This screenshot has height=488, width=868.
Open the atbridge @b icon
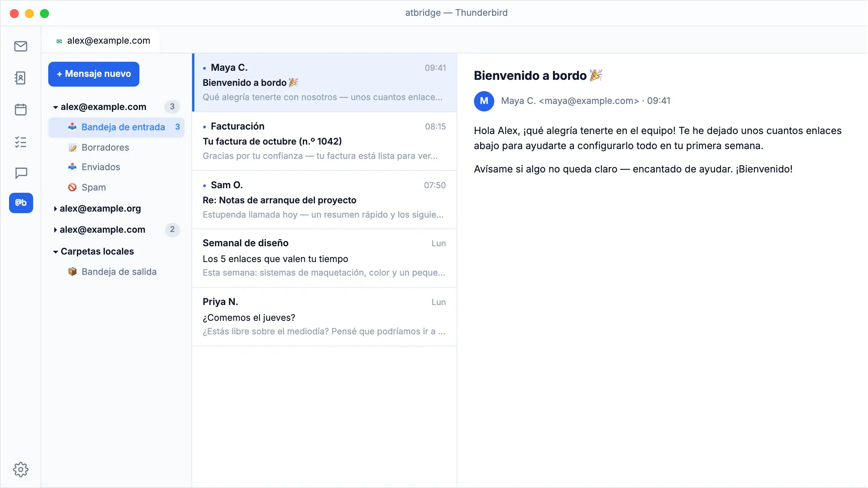coord(21,203)
